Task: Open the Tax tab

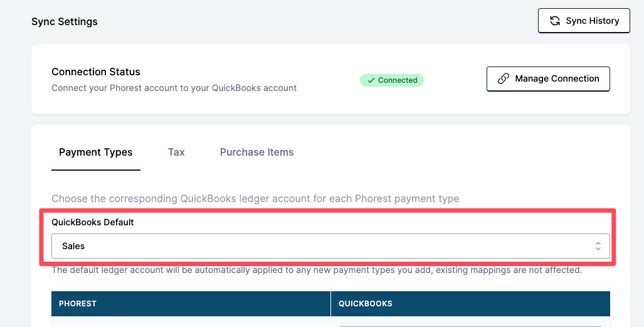Action: coord(176,152)
